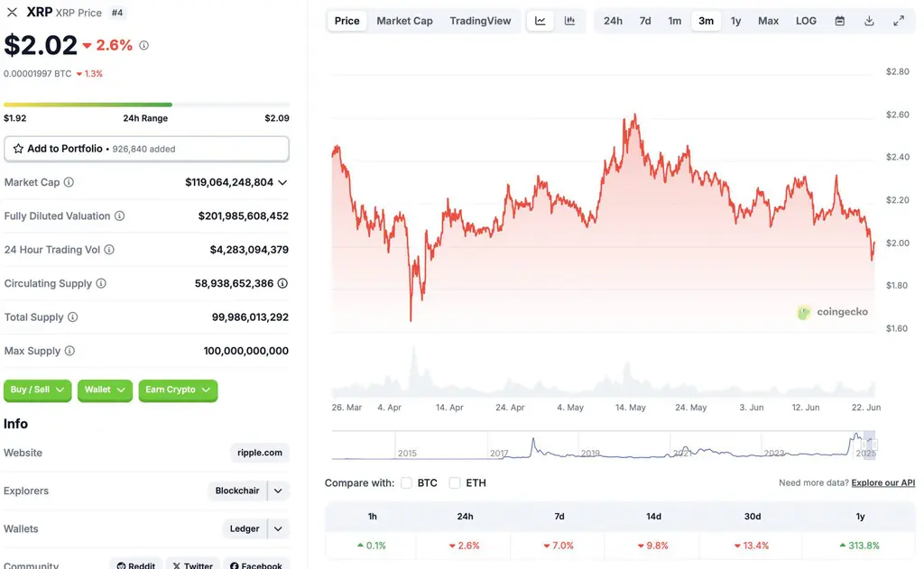Click the download chart icon
Screen dimensions: 924x569
tap(868, 20)
